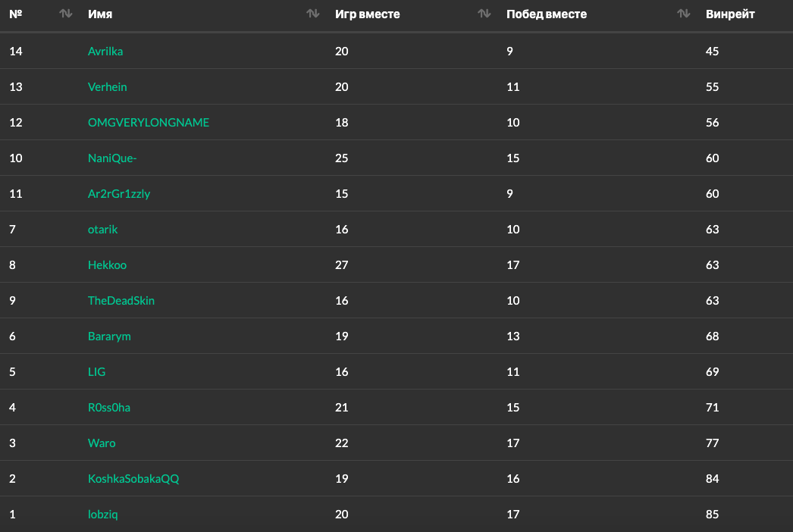
Task: Click sort arrows for Игр вместе column
Action: (484, 14)
